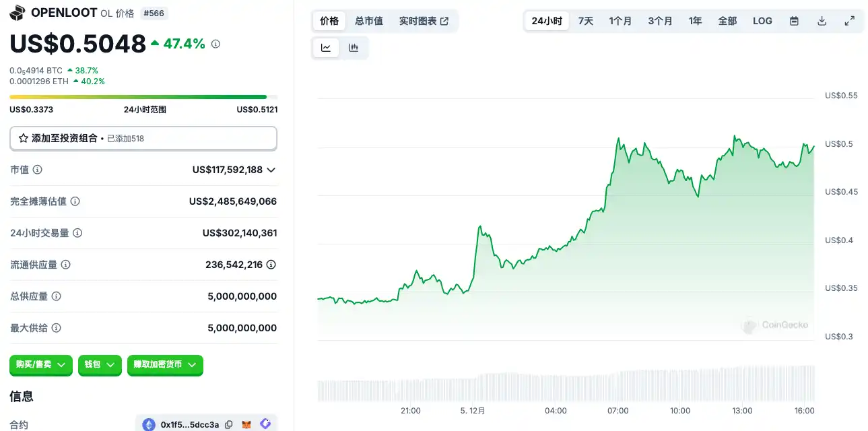
Task: Expand the 市值 value chevron
Action: pyautogui.click(x=271, y=170)
